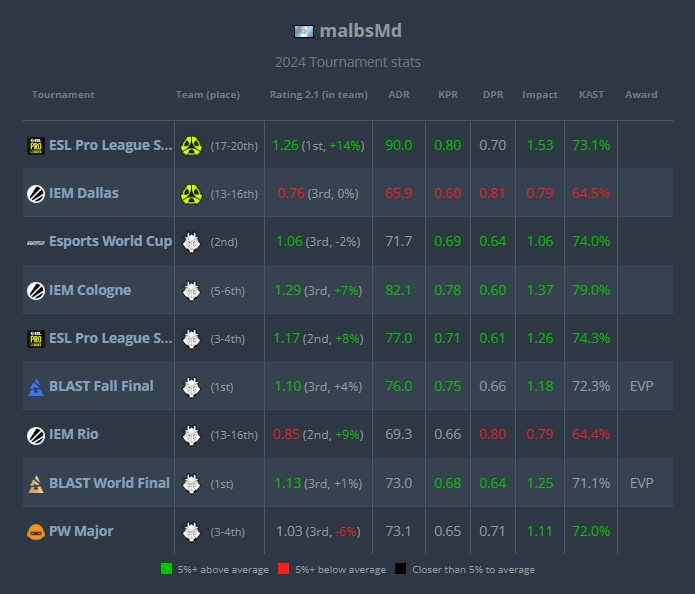Click the BLAST Fall Final logo icon
The height and width of the screenshot is (594, 695).
click(35, 387)
